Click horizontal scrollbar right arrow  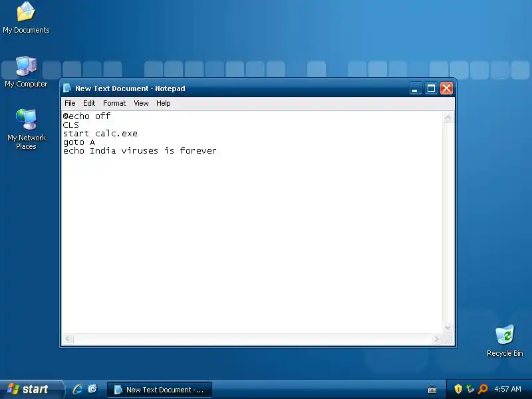click(436, 338)
